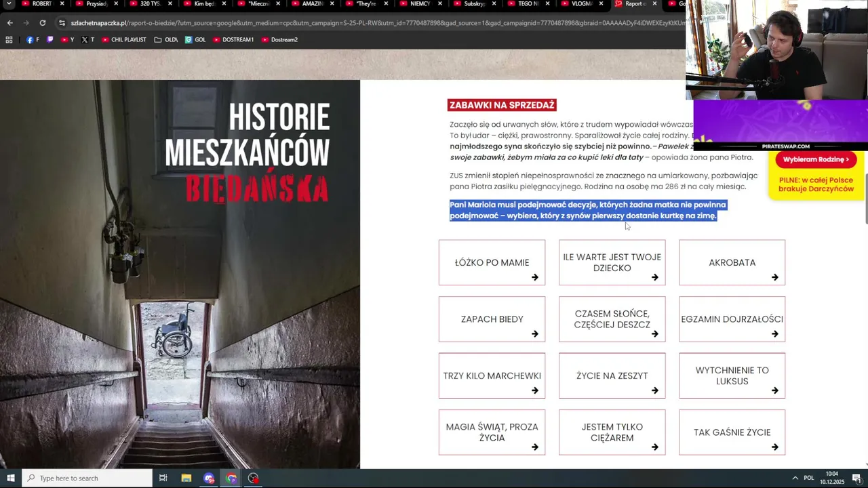The height and width of the screenshot is (488, 868).
Task: Click the site info icon in address bar
Action: pos(62,22)
